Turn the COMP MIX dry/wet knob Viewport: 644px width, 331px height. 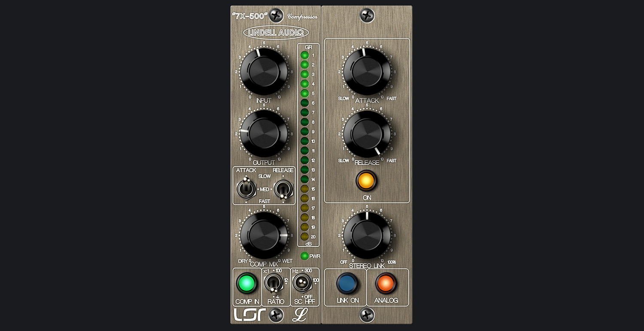coord(264,235)
